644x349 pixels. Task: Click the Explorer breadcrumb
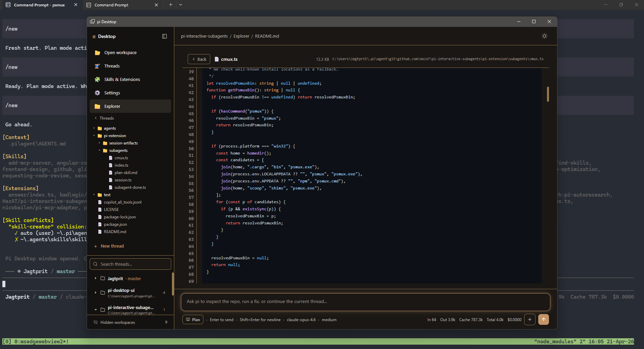click(x=241, y=36)
